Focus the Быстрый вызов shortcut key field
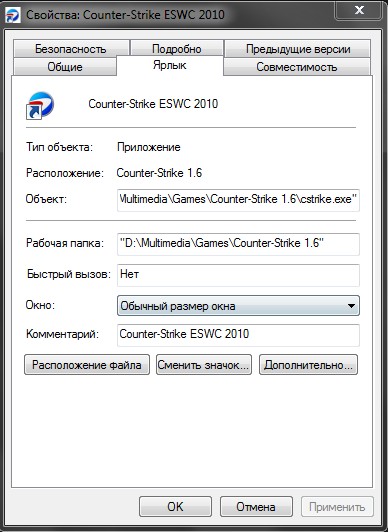Image resolution: width=388 pixels, height=532 pixels. pyautogui.click(x=238, y=275)
